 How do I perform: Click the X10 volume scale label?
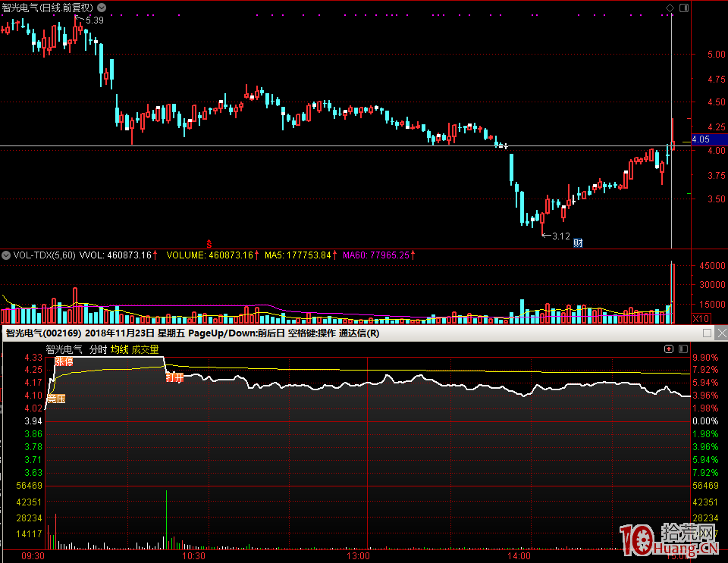(x=701, y=318)
